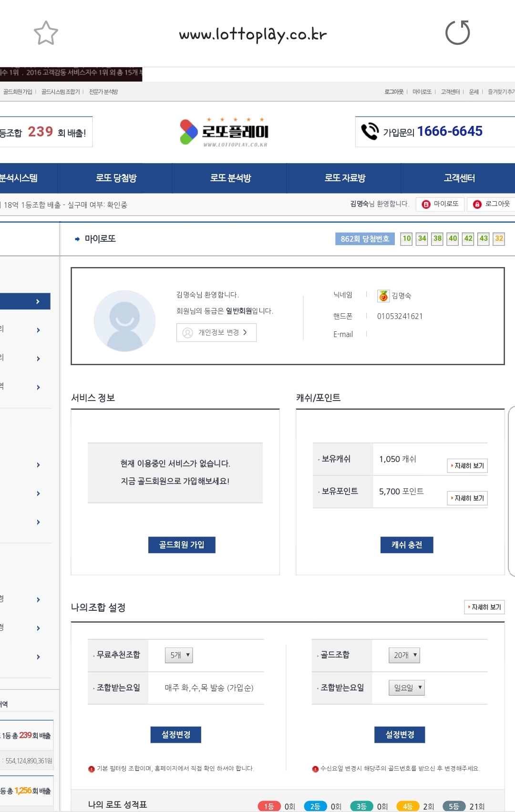Click the highlighted blue sidebar arrow
Image resolution: width=515 pixels, height=812 pixels.
(x=38, y=301)
